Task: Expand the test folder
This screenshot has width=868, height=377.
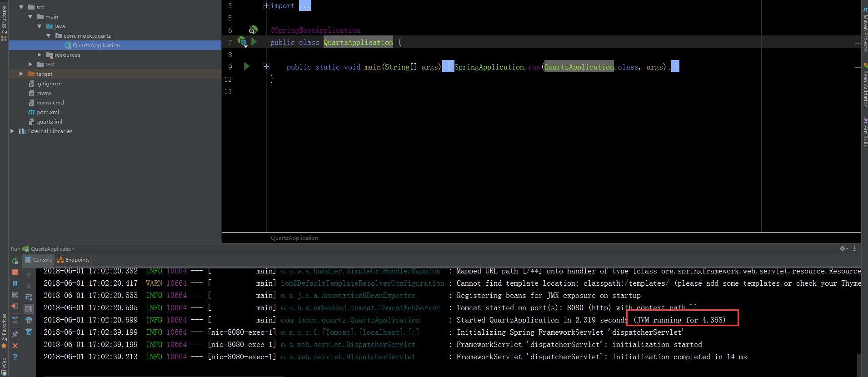Action: [x=30, y=64]
